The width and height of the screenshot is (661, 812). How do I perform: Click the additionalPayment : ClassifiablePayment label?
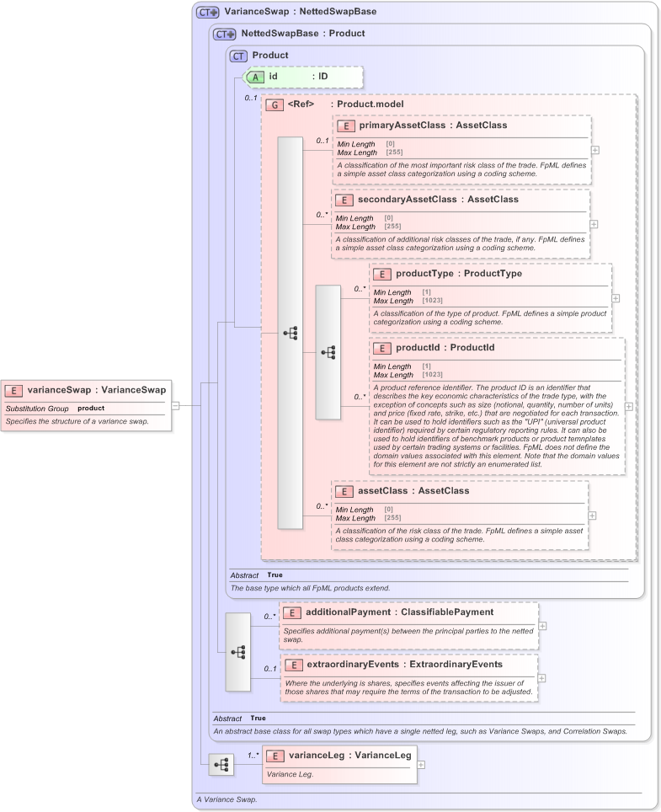400,612
